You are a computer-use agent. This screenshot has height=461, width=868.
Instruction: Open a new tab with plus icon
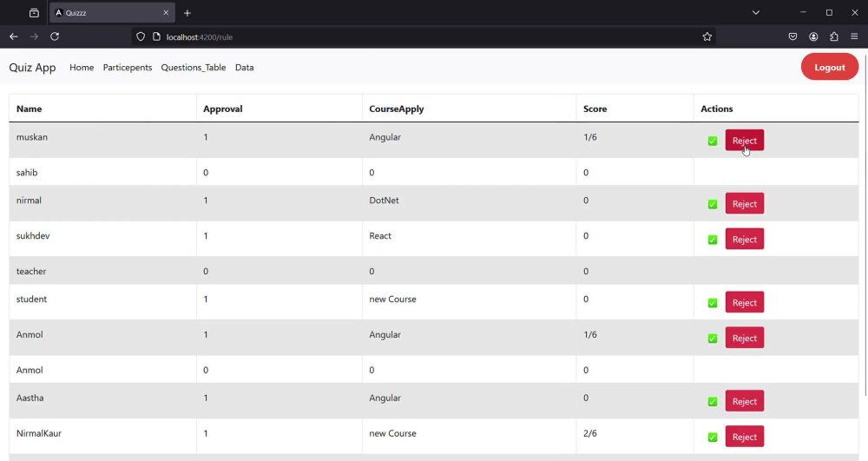pos(187,13)
